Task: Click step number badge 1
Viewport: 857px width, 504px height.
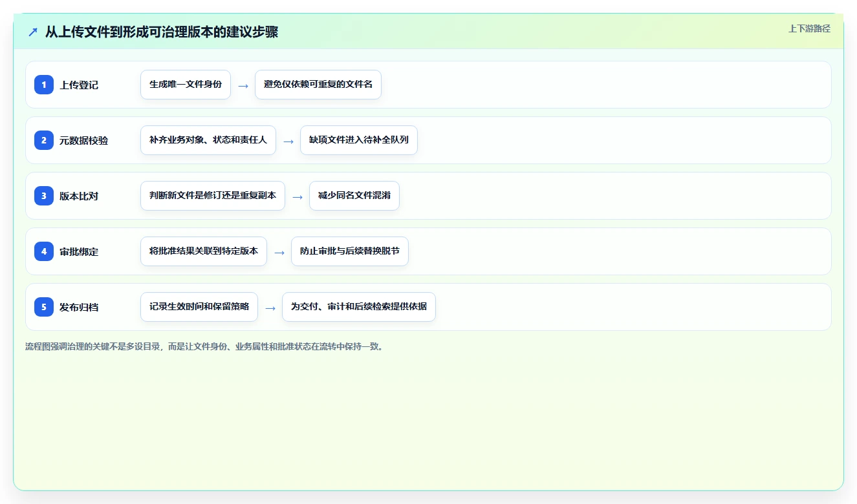Action: 44,85
